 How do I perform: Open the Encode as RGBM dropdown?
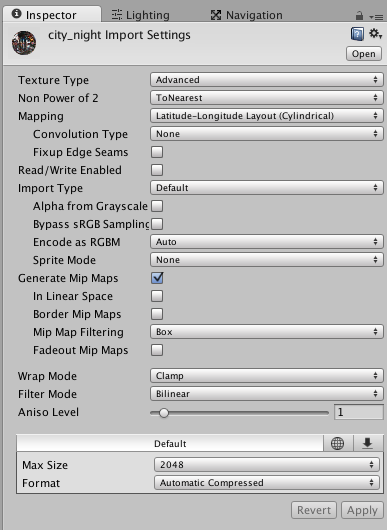coord(267,242)
